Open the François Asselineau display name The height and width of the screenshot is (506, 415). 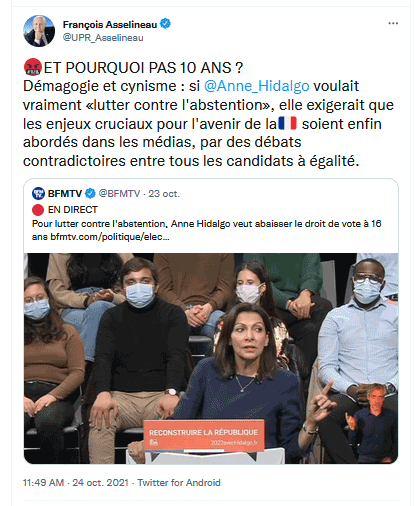[110, 25]
